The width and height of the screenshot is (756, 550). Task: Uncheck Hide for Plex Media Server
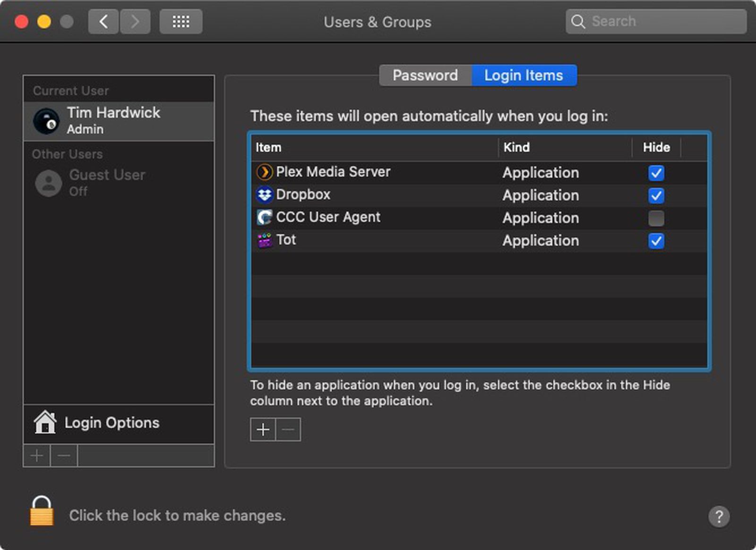tap(657, 173)
